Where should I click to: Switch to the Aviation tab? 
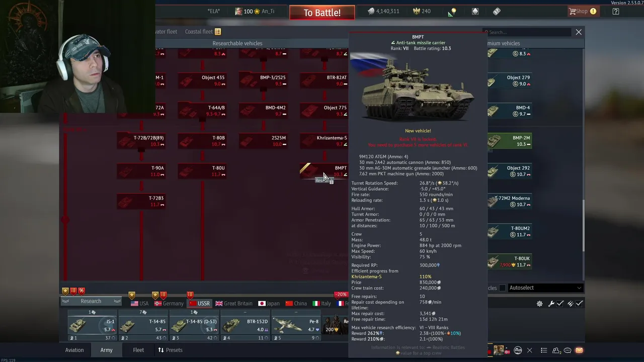pyautogui.click(x=74, y=350)
